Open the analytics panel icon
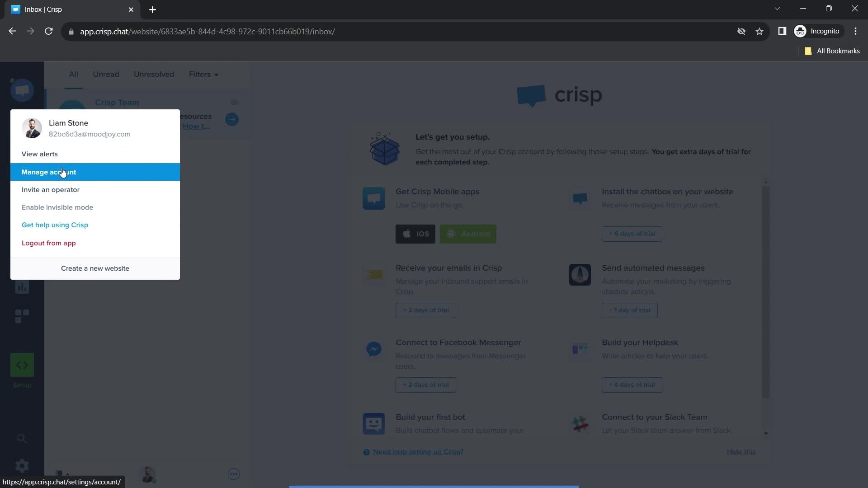The width and height of the screenshot is (868, 488). coord(22,286)
